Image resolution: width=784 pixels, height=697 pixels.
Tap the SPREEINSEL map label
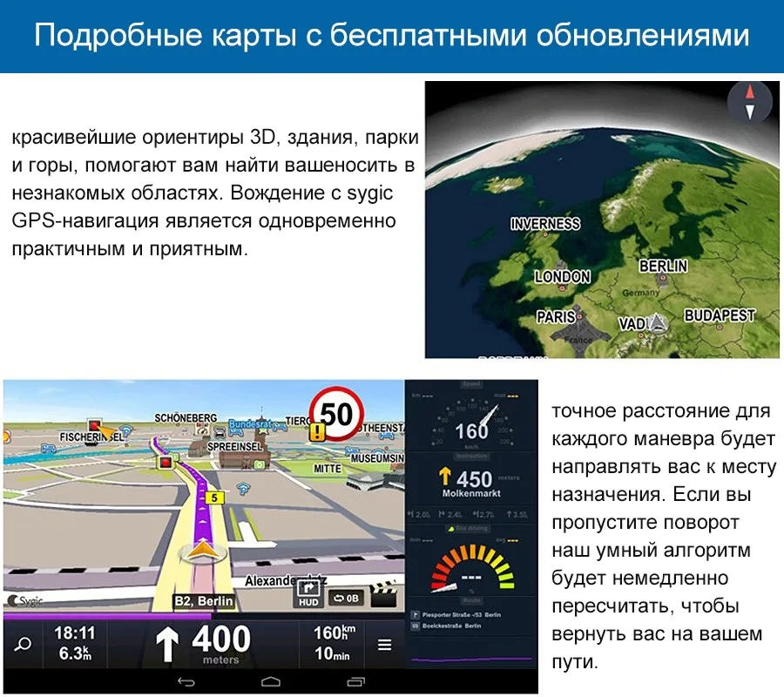click(x=234, y=446)
